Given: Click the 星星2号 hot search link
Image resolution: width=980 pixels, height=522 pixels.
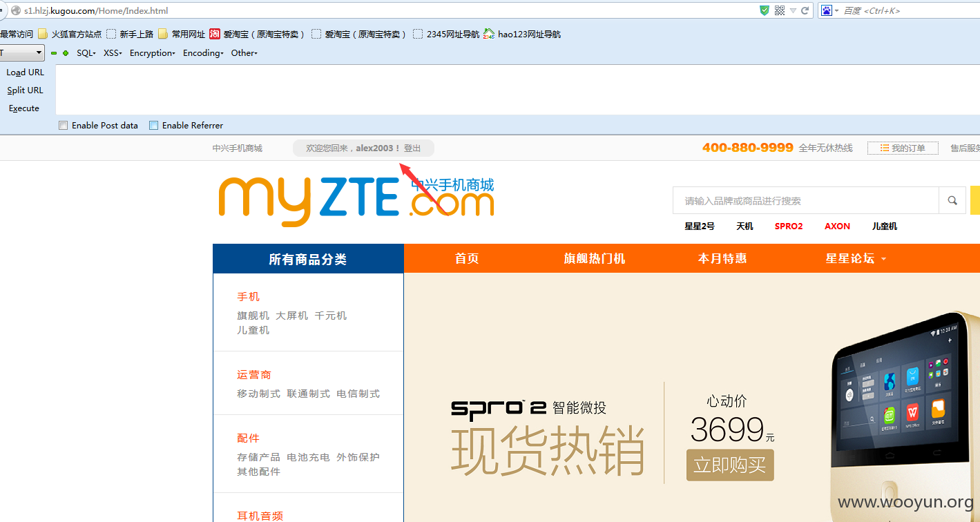Looking at the screenshot, I should pos(700,226).
